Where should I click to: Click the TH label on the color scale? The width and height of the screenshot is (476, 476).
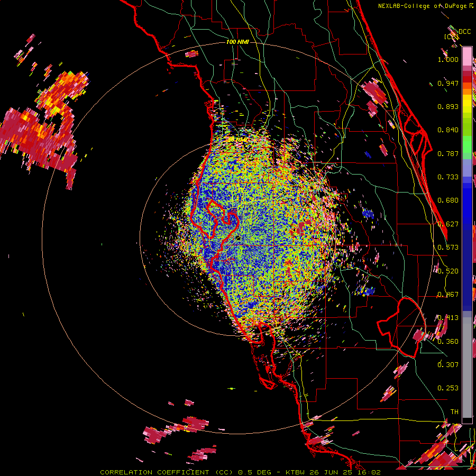pos(454,411)
